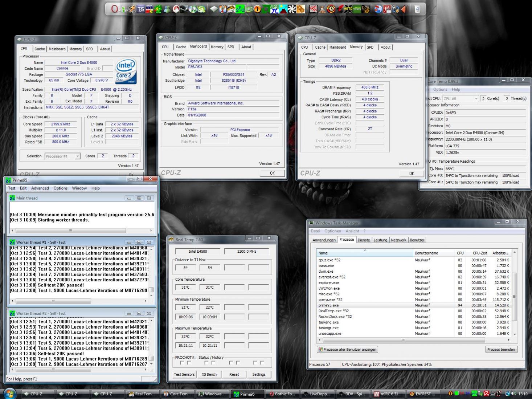This screenshot has height=399, width=532.
Task: Click the XS Bench button
Action: coord(209,374)
